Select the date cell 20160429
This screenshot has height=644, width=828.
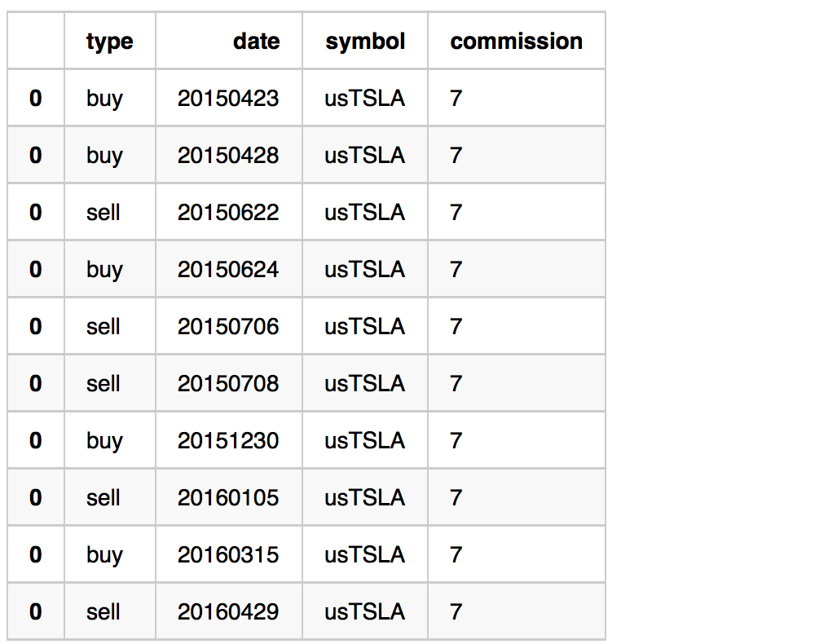pos(228,611)
